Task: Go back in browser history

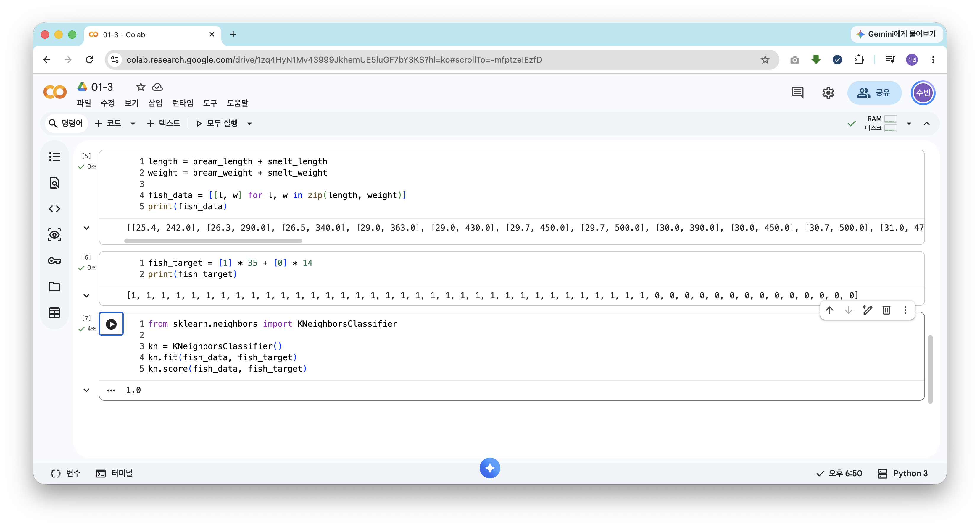Action: click(47, 60)
